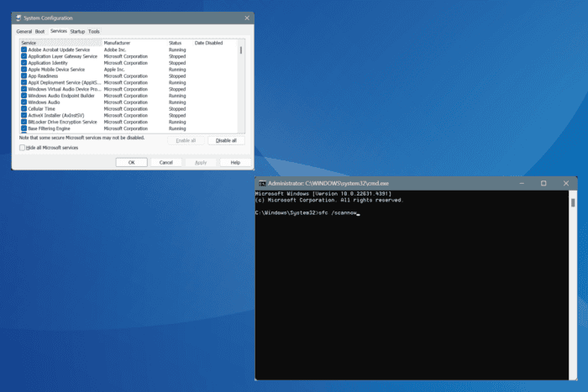588x392 pixels.
Task: Uncheck Adobe Acrobat Update Service
Action: pyautogui.click(x=24, y=50)
